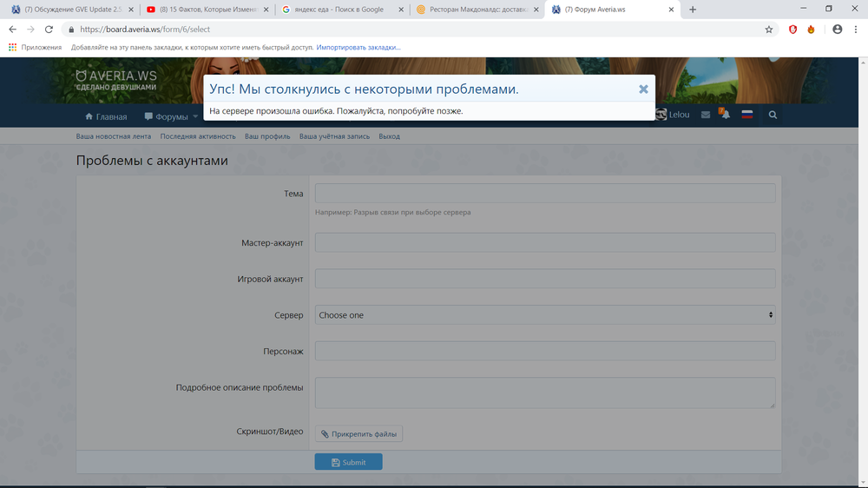Bookmark page with the star icon
Viewport: 868px width, 488px height.
click(768, 29)
